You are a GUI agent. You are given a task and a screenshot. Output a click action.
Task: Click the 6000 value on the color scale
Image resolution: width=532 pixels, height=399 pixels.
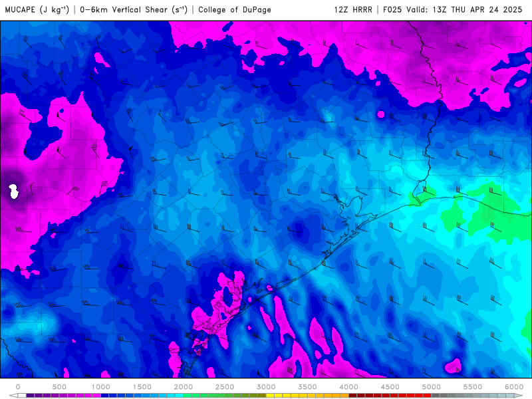pyautogui.click(x=514, y=387)
